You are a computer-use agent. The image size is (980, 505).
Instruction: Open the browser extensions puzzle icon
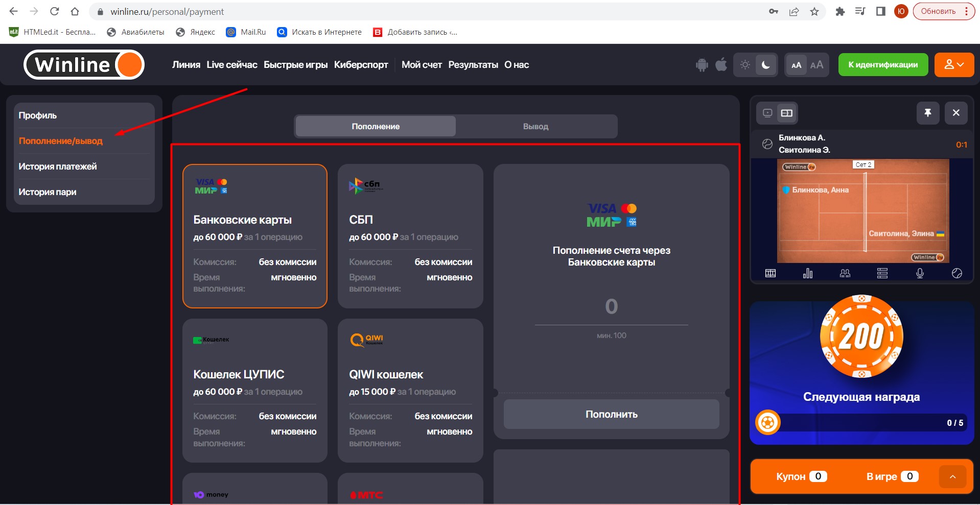coord(840,11)
